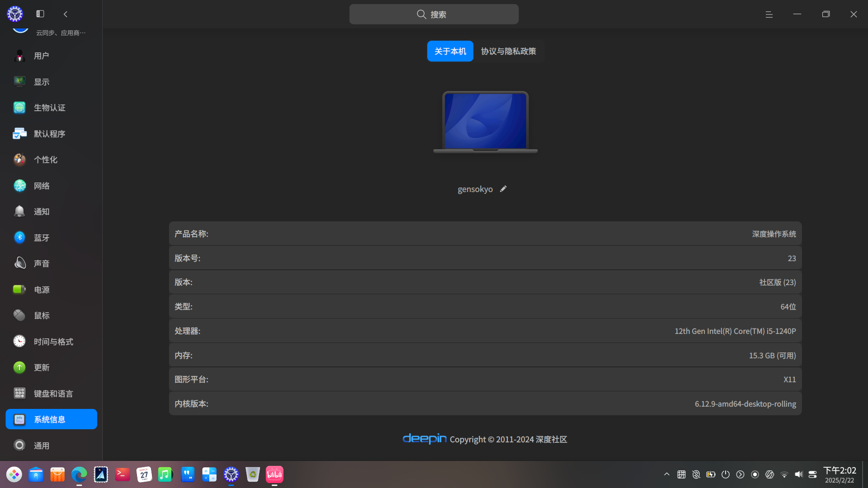Open the volume control in tray
Viewport: 868px width, 488px height.
tap(798, 474)
